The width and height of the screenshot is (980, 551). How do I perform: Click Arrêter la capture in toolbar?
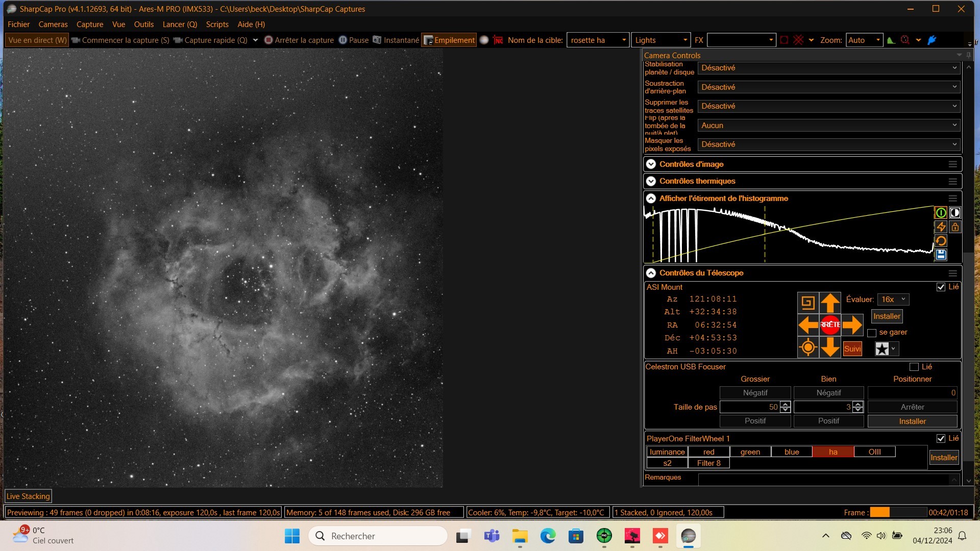tap(299, 40)
